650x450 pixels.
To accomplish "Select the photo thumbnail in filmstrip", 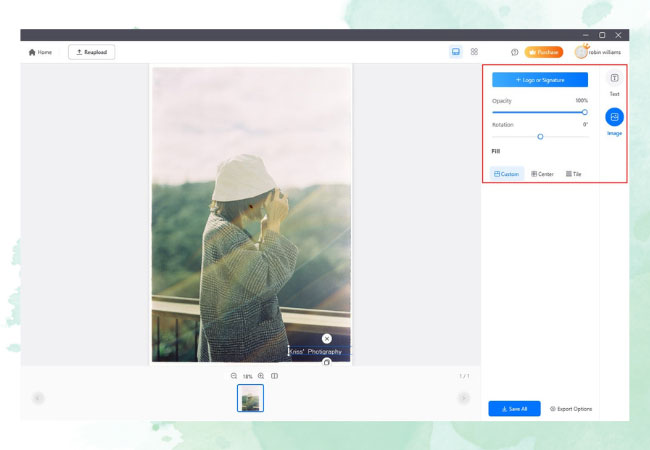I will 250,398.
